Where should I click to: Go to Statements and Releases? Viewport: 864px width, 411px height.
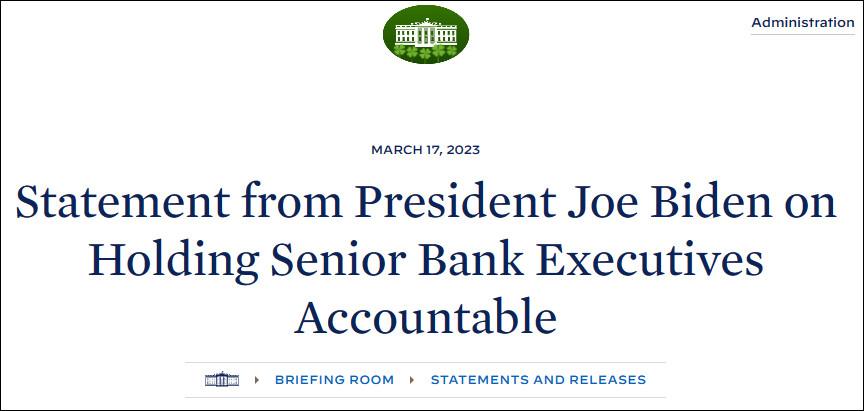coord(538,380)
